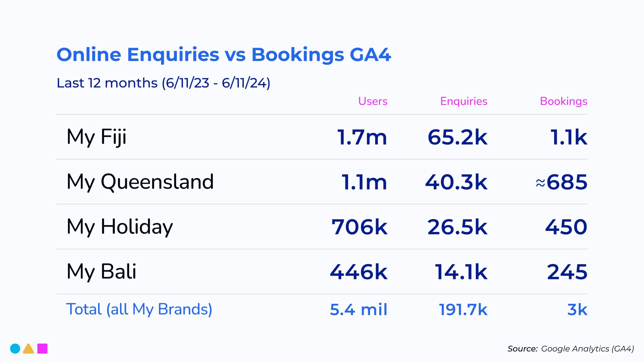
Task: Click My Queensland's 40.3k enquiries value
Action: click(456, 182)
